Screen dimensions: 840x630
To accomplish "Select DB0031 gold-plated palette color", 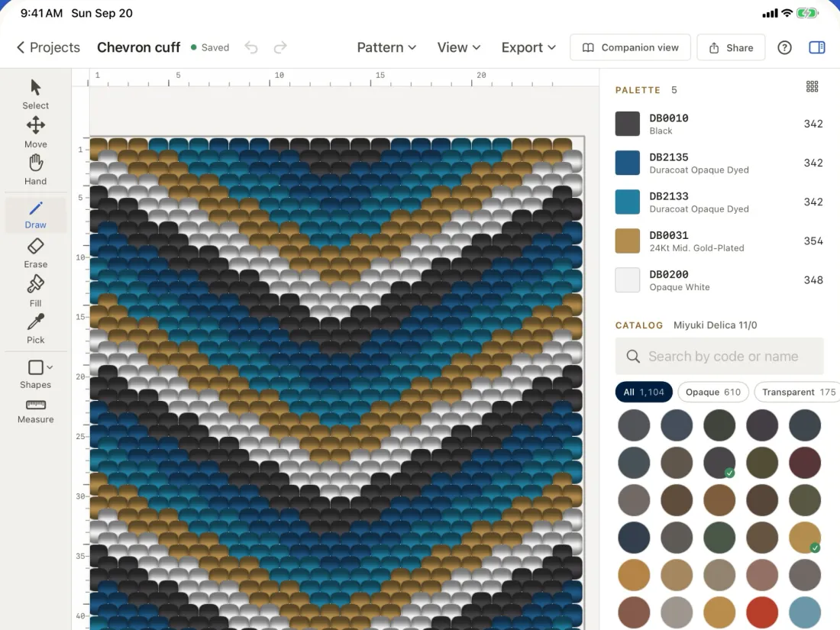I will click(719, 241).
